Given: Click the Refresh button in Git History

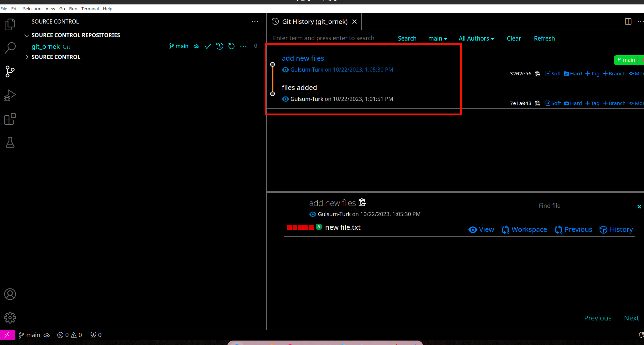Looking at the screenshot, I should 544,39.
